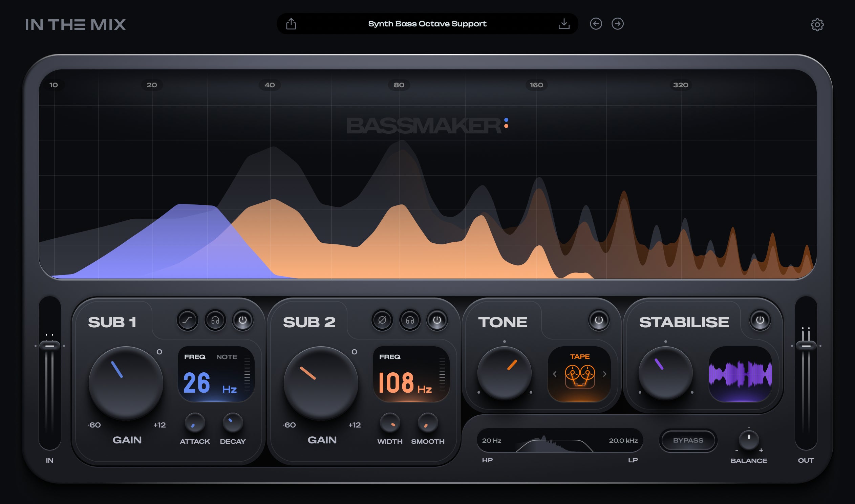Click the SUB 1 26 Hz frequency value
Viewport: 855px width, 504px height.
[x=210, y=383]
